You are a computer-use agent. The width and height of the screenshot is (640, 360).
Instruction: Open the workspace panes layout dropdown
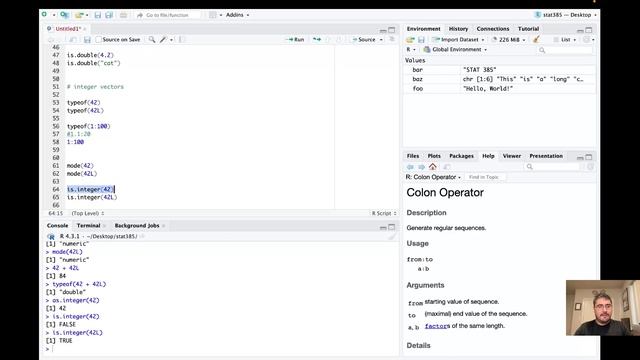coord(215,15)
